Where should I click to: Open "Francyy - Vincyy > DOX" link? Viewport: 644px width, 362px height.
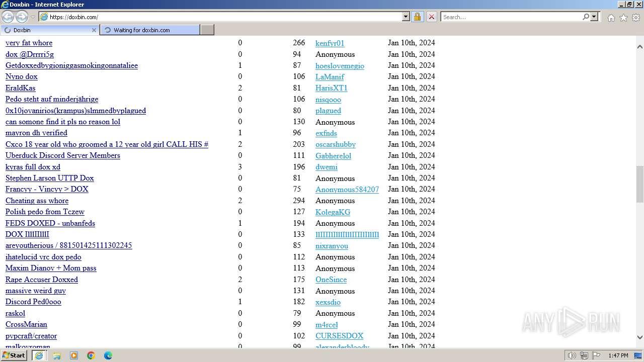[x=47, y=189]
